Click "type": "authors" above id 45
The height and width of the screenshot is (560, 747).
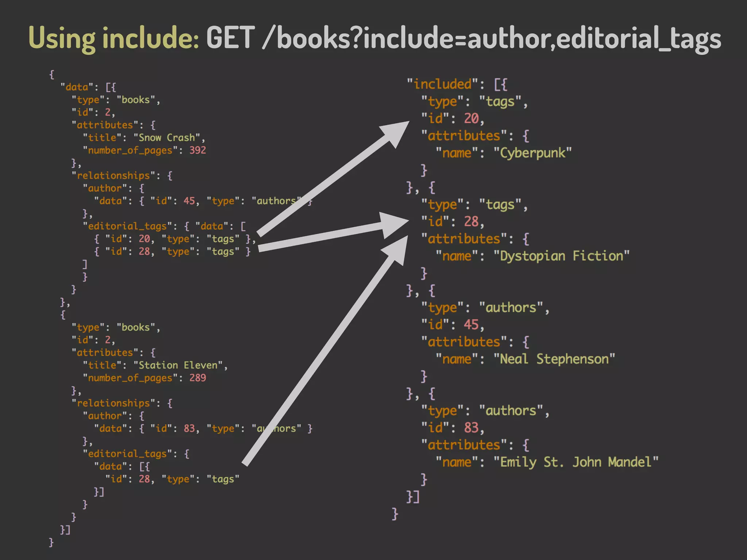[485, 308]
